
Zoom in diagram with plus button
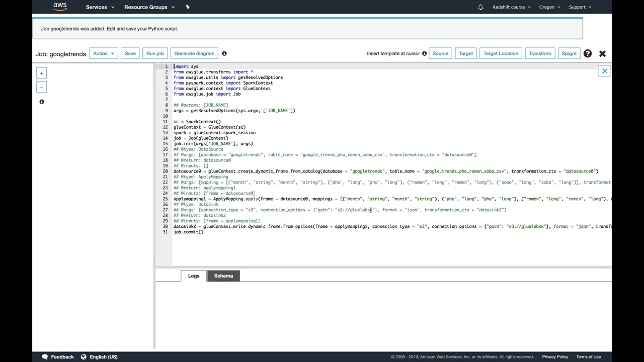[x=42, y=73]
